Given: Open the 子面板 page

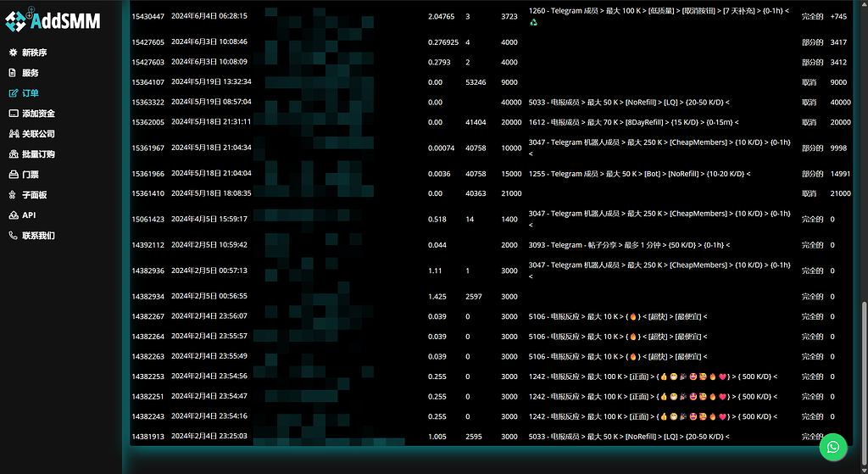Looking at the screenshot, I should pos(34,195).
